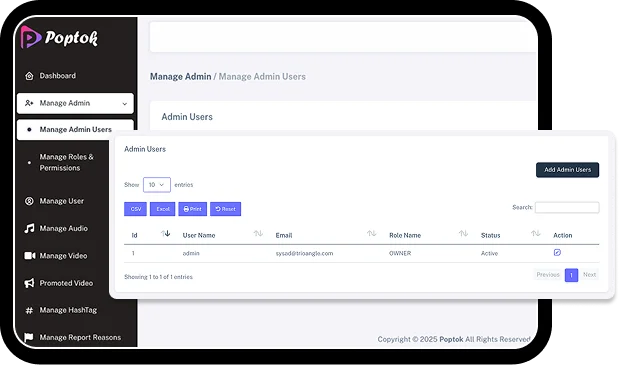Viewport: 619px width, 365px height.
Task: Click the Previous pagination button
Action: (x=548, y=275)
